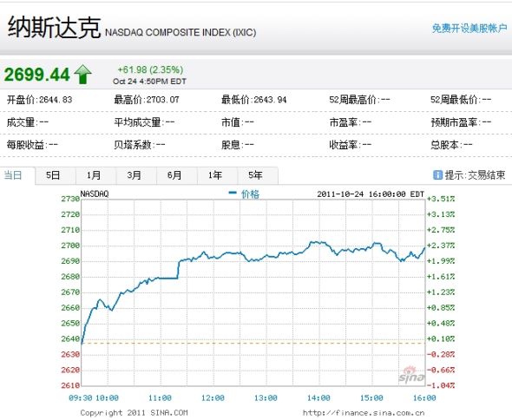Screen dimensions: 512x420
Task: Switch to the 1月 chart tab
Action: coord(94,175)
